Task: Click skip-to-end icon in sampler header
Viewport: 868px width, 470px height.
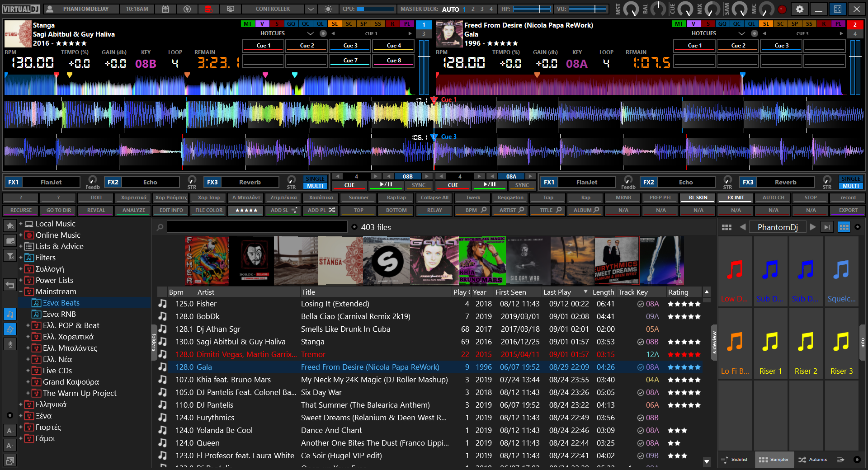Action: [x=827, y=227]
